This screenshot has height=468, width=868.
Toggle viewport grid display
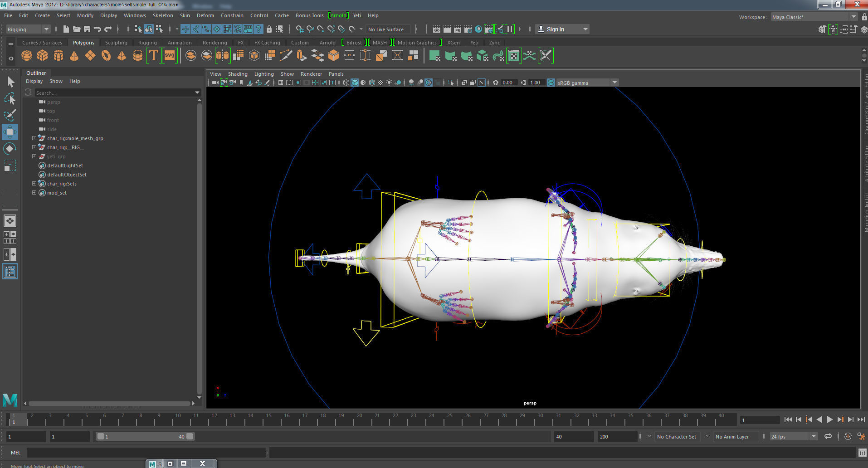(x=281, y=83)
